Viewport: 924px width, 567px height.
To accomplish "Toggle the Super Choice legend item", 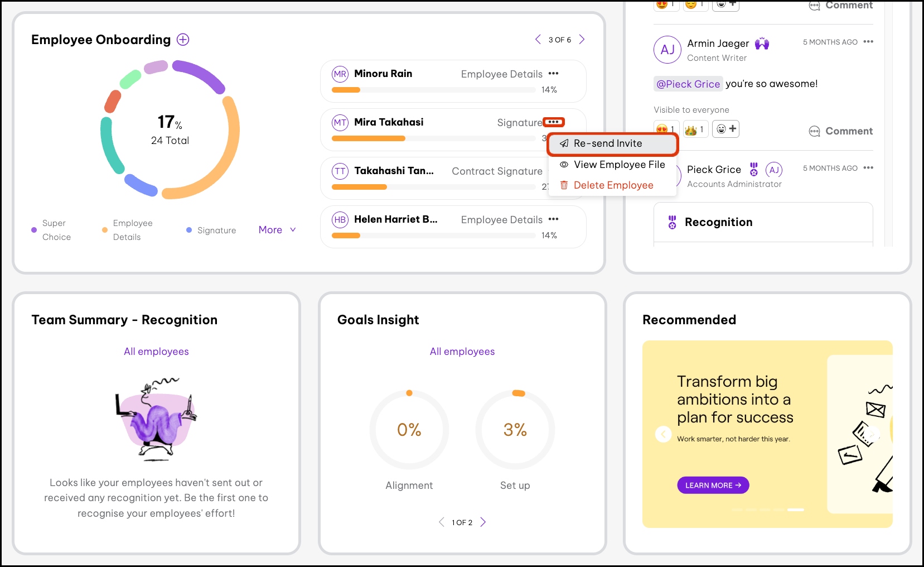I will 51,230.
